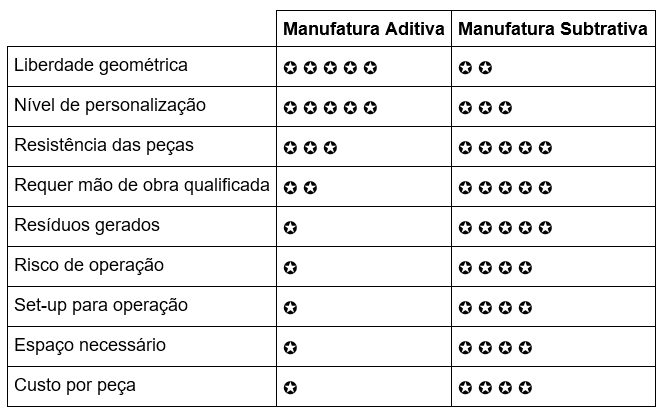This screenshot has height=414, width=665.
Task: Click the Requer mão de obra qualificada label
Action: click(142, 185)
